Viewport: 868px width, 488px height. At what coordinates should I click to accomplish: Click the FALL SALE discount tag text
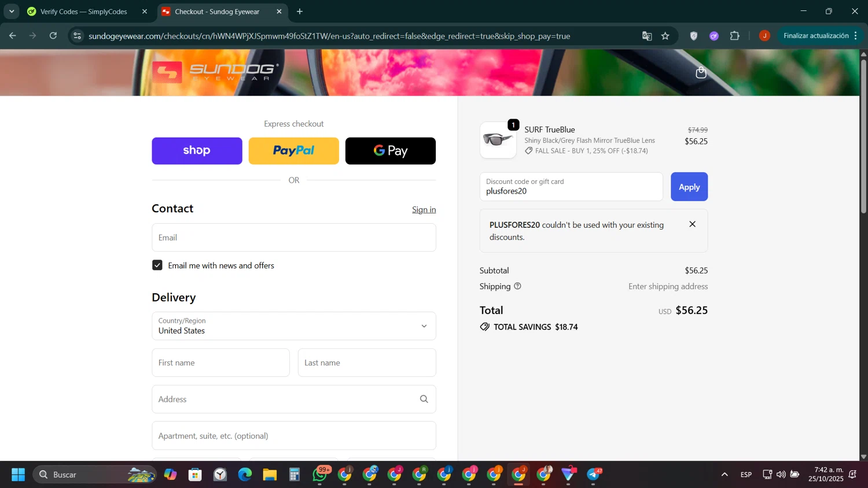pos(591,151)
